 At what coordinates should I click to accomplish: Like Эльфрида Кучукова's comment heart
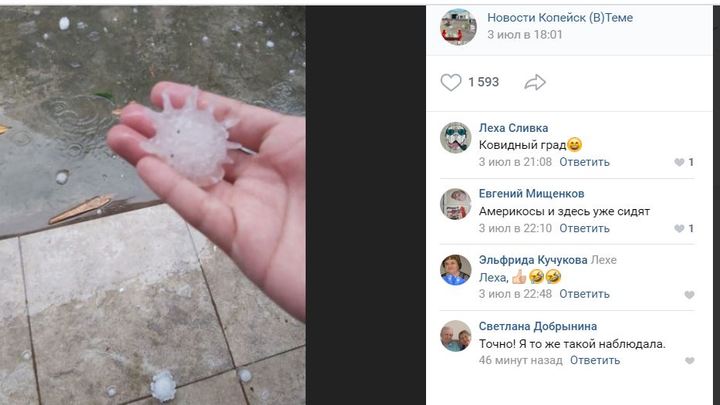coord(689,295)
